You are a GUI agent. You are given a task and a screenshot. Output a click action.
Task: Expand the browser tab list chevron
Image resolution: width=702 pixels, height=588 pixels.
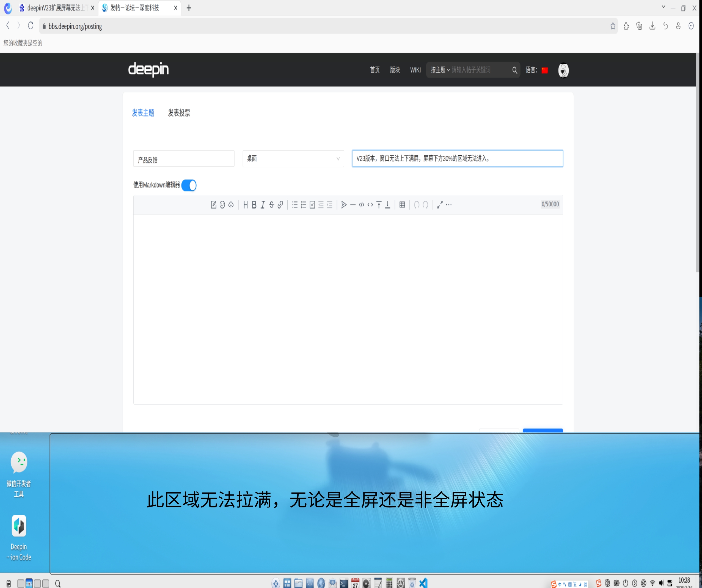[663, 7]
